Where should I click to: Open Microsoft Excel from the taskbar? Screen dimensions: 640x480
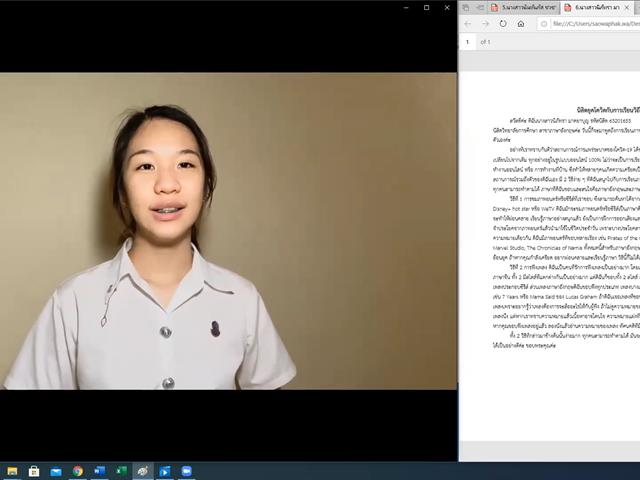pos(121,471)
